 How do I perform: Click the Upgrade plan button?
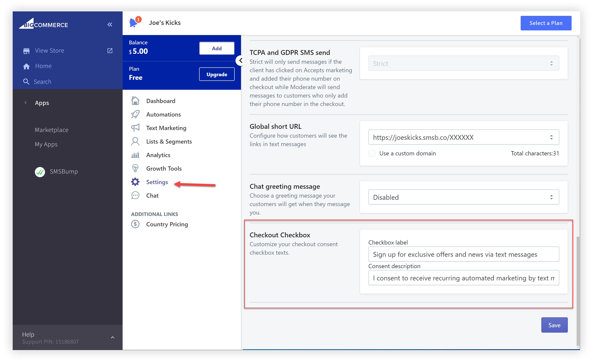[x=217, y=74]
